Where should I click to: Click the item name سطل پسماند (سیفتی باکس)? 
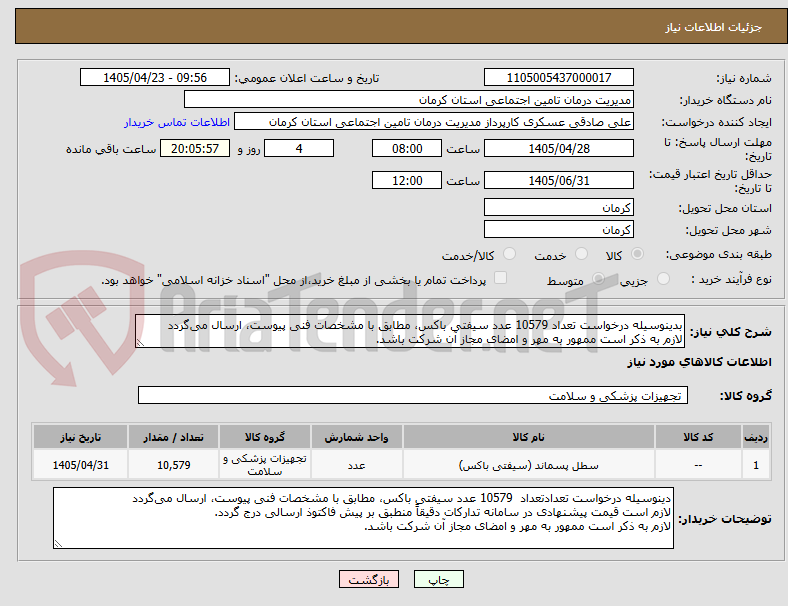pos(529,465)
